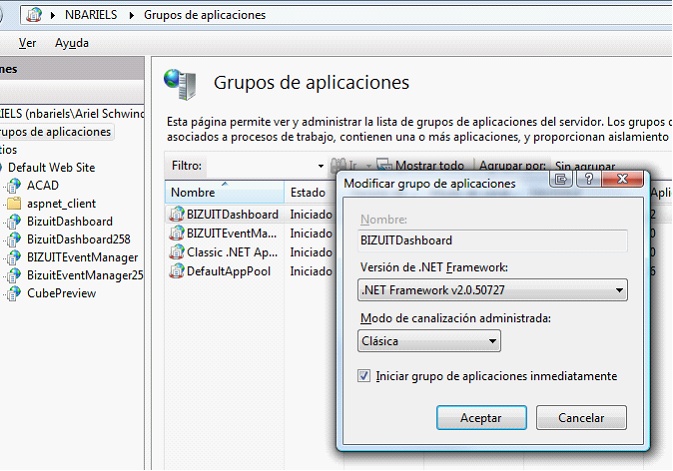Click the CubePreview globe icon
Viewport: 673px width, 471px height.
coord(14,293)
